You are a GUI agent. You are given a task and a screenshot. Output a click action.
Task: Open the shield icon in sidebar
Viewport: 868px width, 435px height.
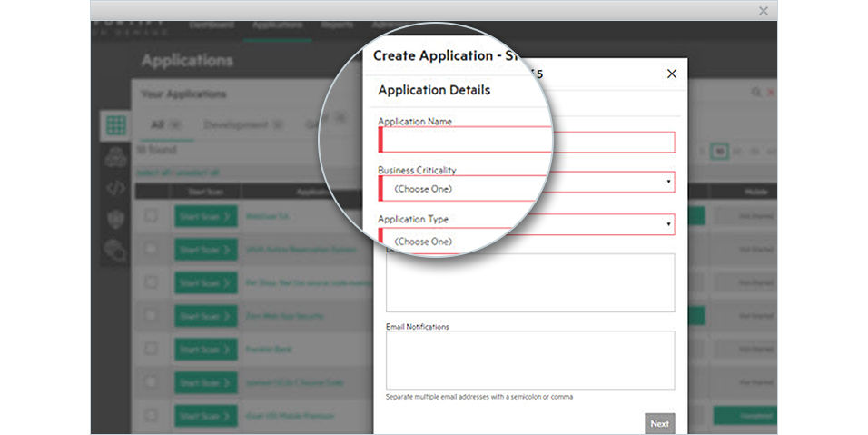click(115, 220)
